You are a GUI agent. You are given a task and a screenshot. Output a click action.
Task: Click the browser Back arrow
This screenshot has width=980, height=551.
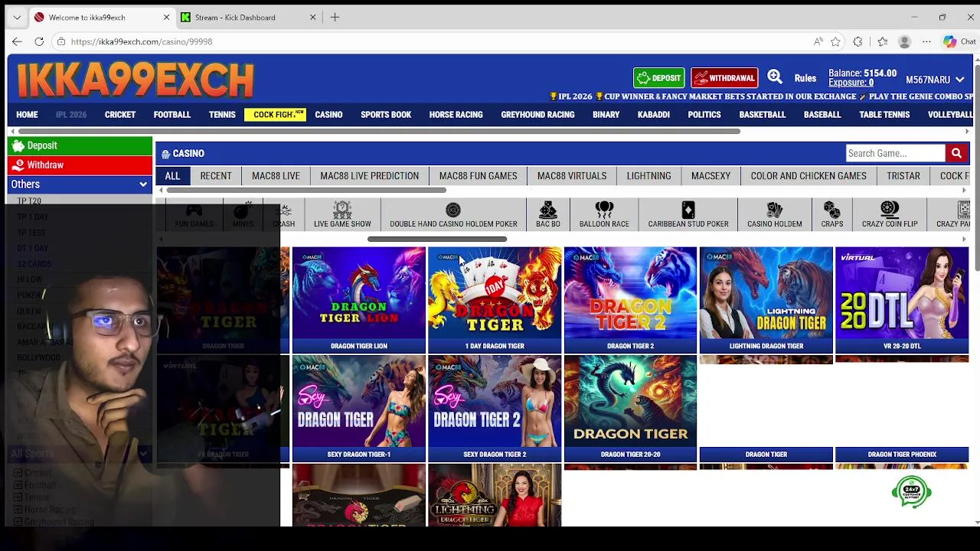[17, 41]
